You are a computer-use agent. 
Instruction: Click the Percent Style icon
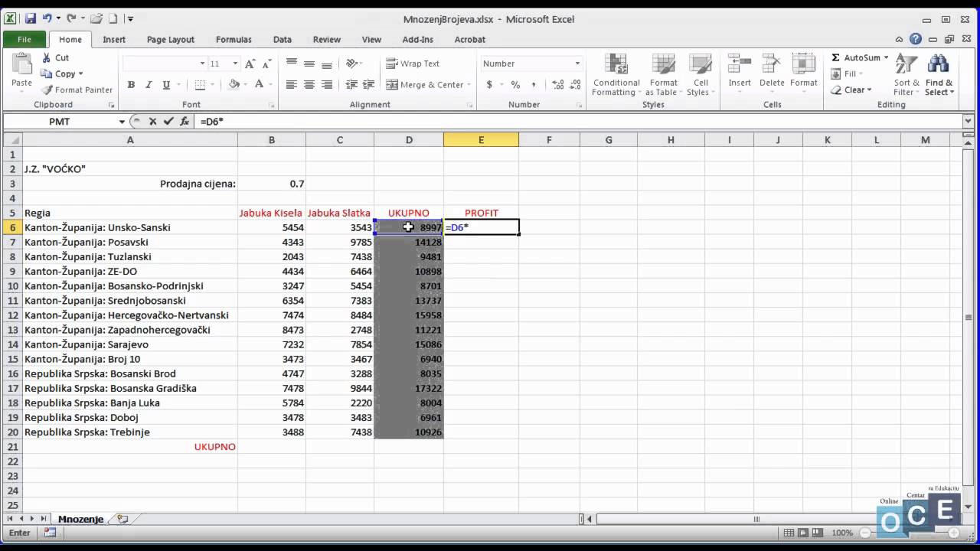click(515, 85)
